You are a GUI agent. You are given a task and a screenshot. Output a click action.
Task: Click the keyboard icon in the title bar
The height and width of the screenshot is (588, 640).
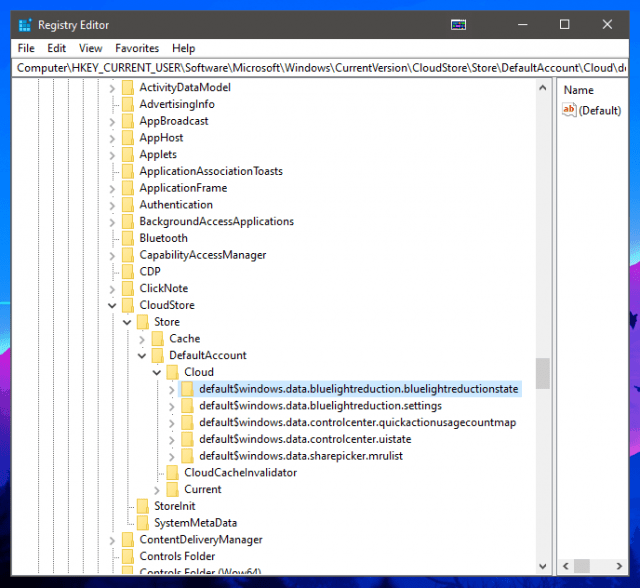tap(458, 25)
